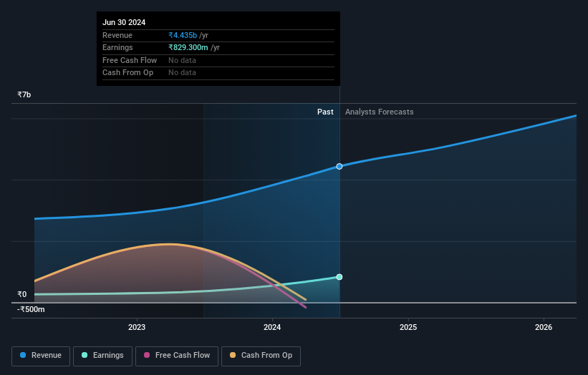This screenshot has height=375, width=588.
Task: Click the Revenue tooltip row label
Action: pos(117,35)
